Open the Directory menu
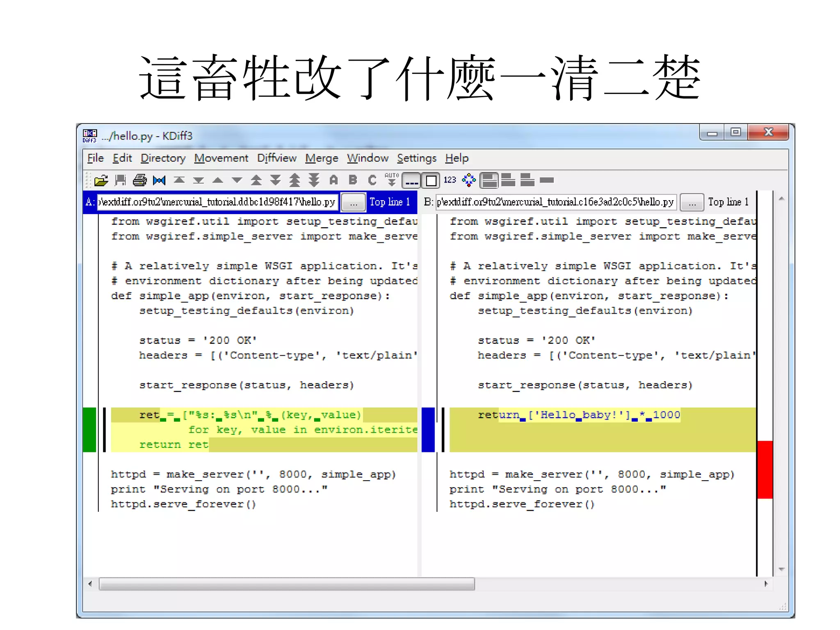 pyautogui.click(x=163, y=158)
